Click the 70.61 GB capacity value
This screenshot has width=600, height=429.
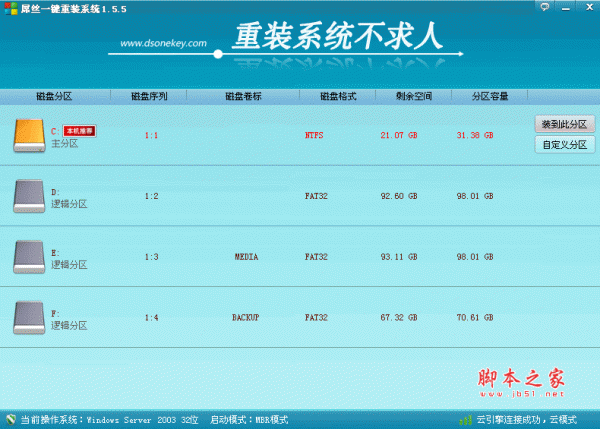tap(475, 318)
